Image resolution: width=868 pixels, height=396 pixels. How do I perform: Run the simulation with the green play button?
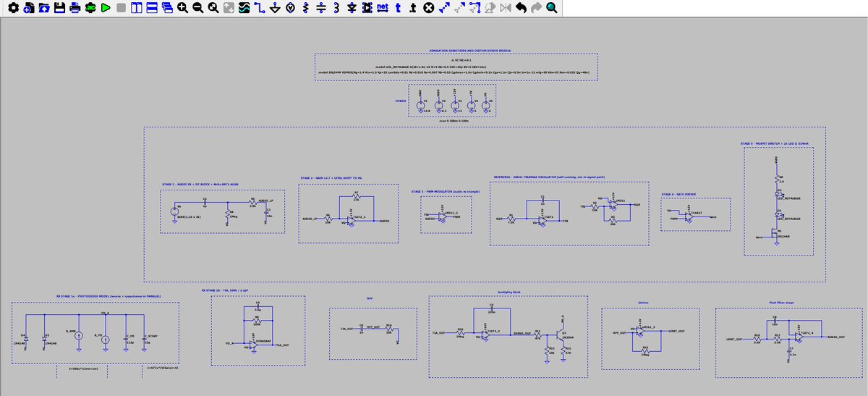(106, 8)
